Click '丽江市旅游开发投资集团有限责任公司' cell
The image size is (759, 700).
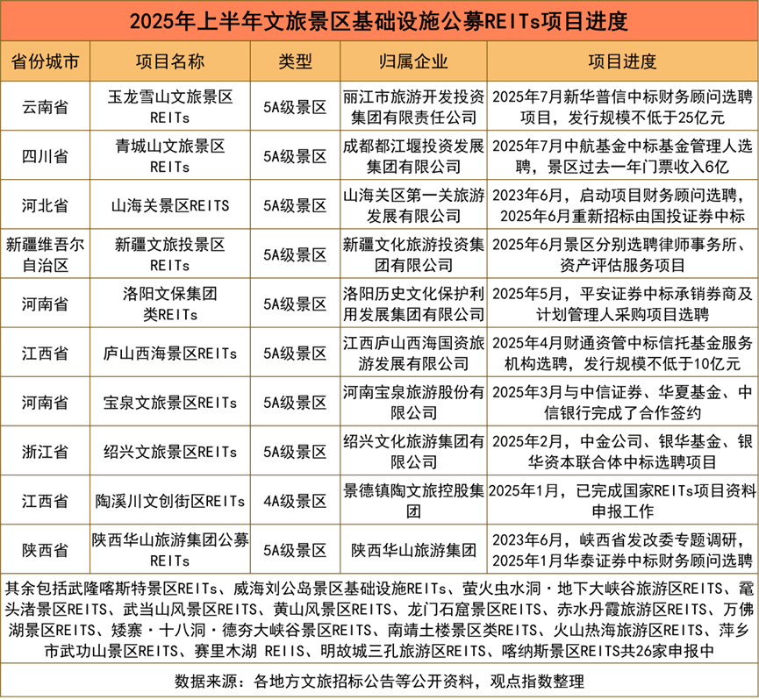[413, 106]
